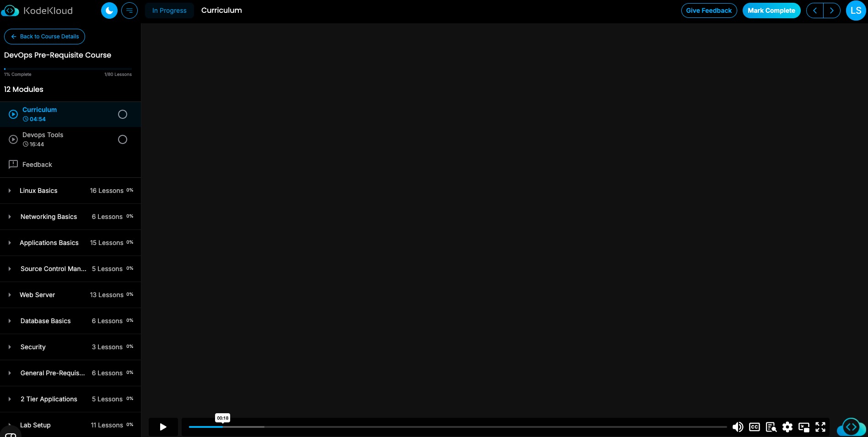The height and width of the screenshot is (437, 868).
Task: Go to previous lesson arrow
Action: [815, 11]
